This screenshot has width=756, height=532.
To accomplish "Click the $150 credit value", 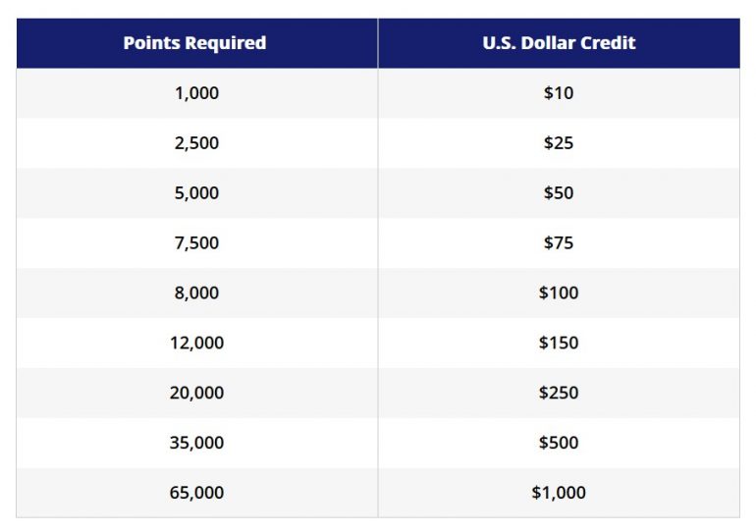I will [x=559, y=344].
